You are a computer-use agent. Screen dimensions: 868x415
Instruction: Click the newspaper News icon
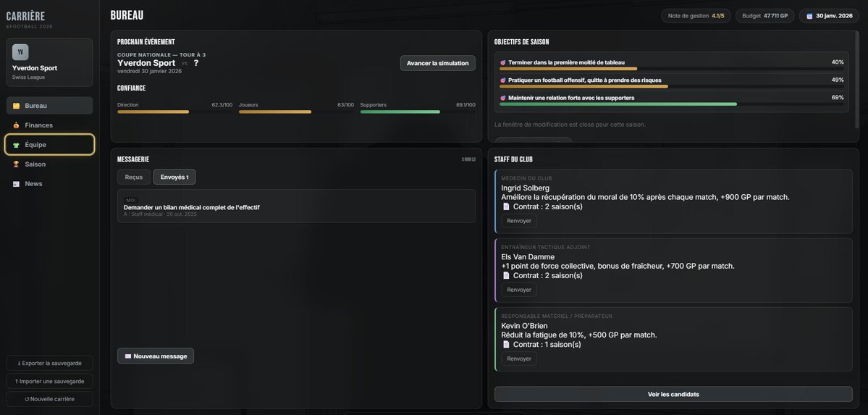pyautogui.click(x=16, y=184)
